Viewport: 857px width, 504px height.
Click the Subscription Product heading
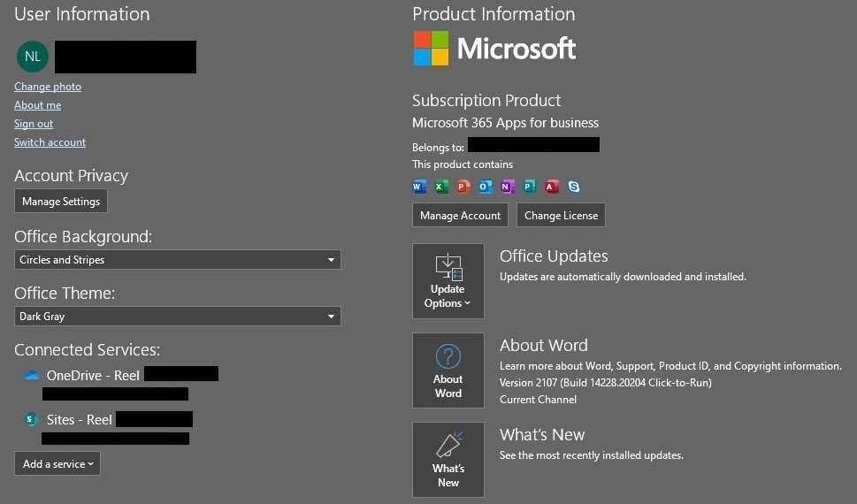(486, 101)
